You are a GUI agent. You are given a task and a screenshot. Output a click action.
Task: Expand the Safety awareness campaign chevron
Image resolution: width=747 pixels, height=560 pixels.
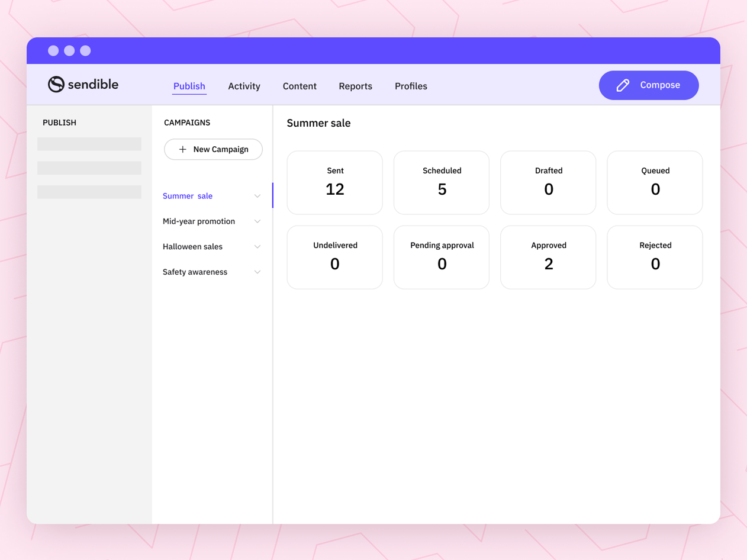click(257, 272)
